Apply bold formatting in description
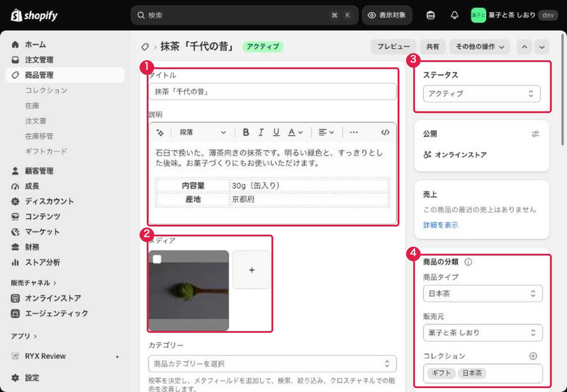 (246, 132)
